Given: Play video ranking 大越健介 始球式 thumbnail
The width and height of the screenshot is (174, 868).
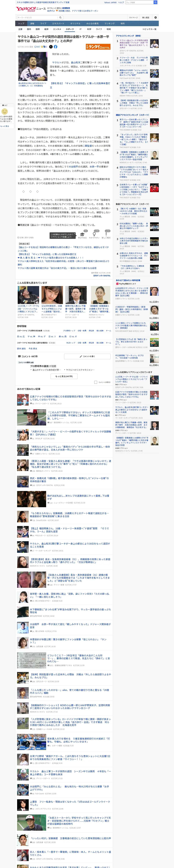Looking at the screenshot, I should point(154,212).
